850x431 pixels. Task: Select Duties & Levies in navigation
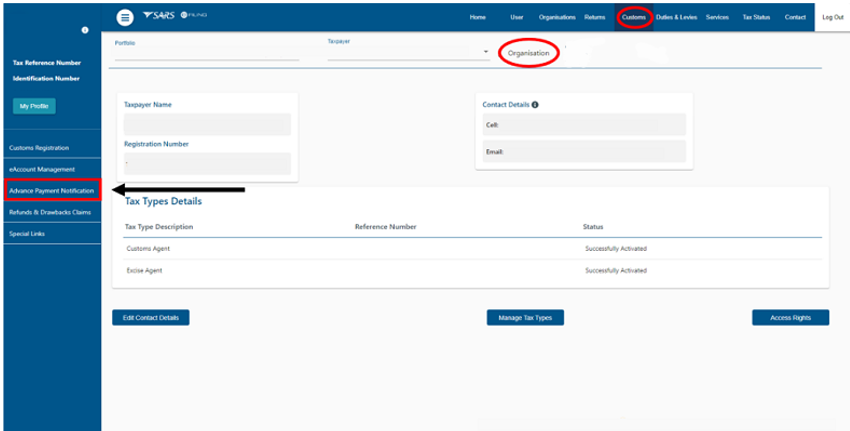coord(676,17)
